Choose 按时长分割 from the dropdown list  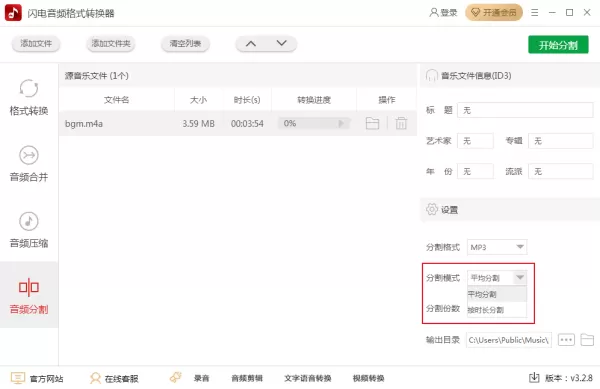(497, 310)
